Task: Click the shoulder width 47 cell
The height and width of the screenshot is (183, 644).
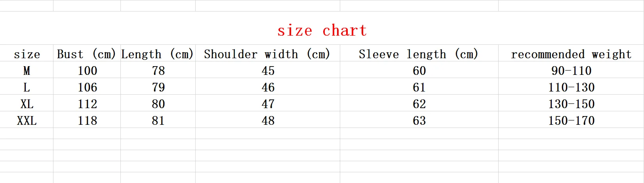Action: click(267, 103)
